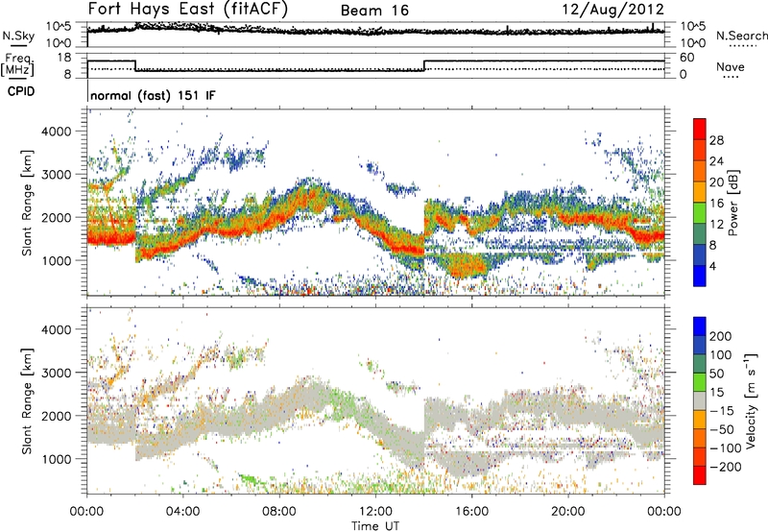768x532 pixels.
Task: Click the 'Power [dB]' colorbar label
Action: 732,203
